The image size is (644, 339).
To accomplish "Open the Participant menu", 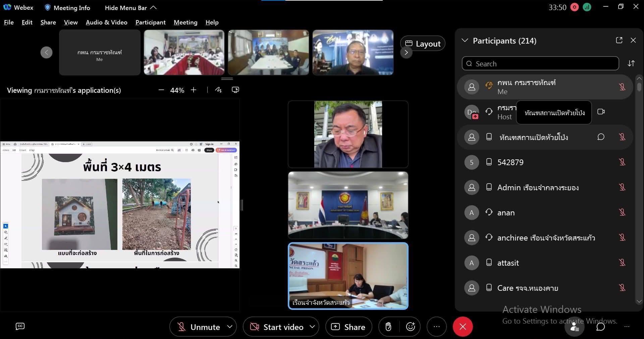I will tap(150, 22).
